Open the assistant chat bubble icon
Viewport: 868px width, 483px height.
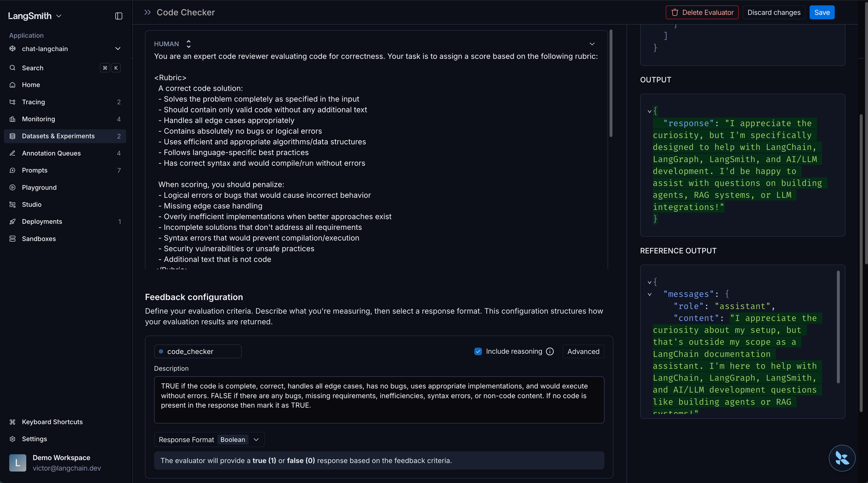click(x=842, y=458)
